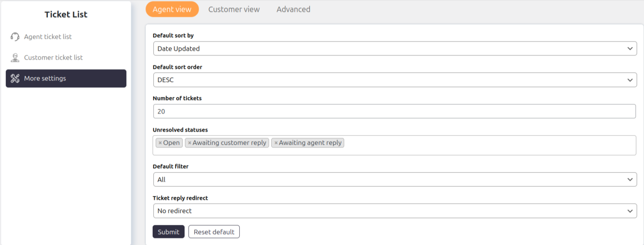The image size is (644, 245).
Task: Click Reset default
Action: [x=214, y=232]
